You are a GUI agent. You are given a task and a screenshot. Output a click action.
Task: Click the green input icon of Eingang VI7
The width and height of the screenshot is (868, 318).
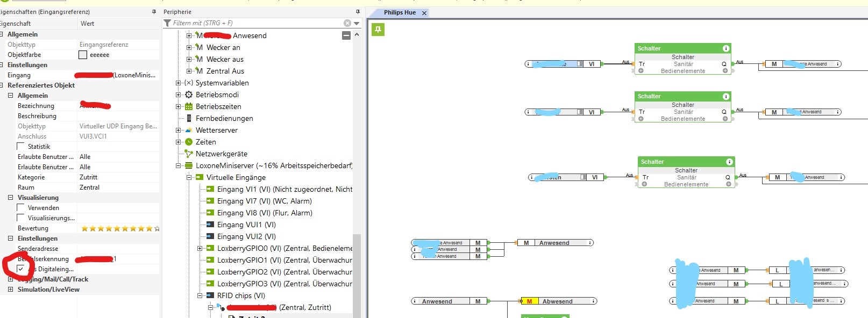pos(210,201)
